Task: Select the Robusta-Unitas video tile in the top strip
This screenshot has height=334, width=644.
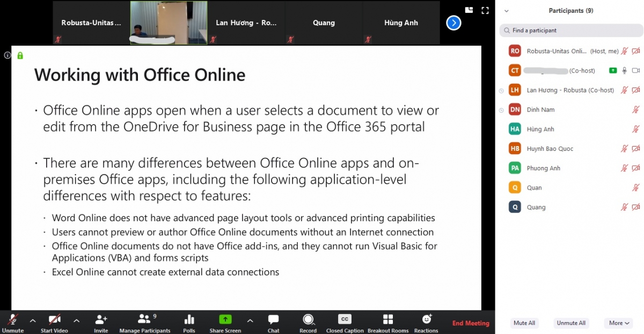Action: (91, 23)
